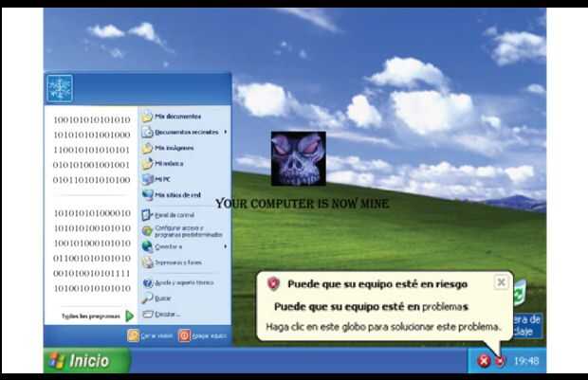Click the Apagar equipo button

pyautogui.click(x=203, y=335)
